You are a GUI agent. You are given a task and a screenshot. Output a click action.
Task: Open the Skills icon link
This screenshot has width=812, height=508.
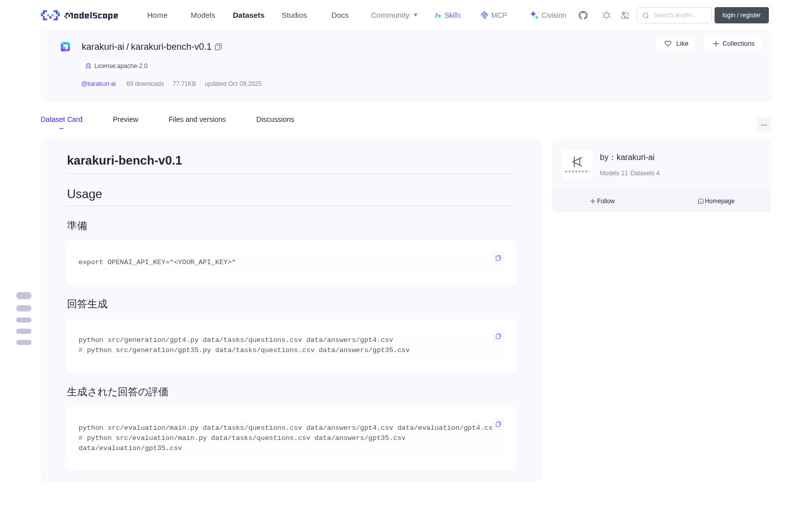pos(438,15)
